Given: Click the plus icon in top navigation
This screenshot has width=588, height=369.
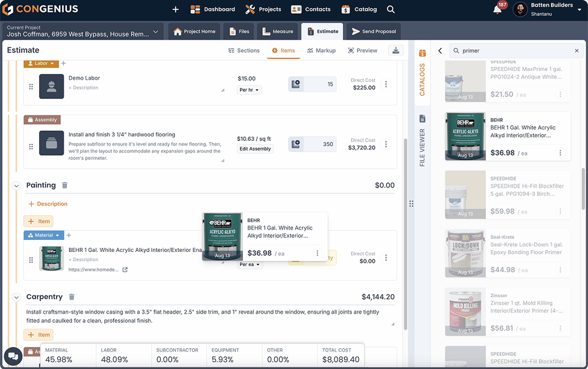Looking at the screenshot, I should [175, 9].
